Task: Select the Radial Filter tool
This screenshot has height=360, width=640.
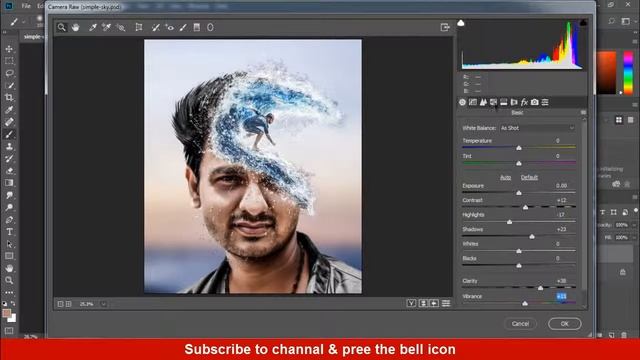Action: tap(210, 27)
